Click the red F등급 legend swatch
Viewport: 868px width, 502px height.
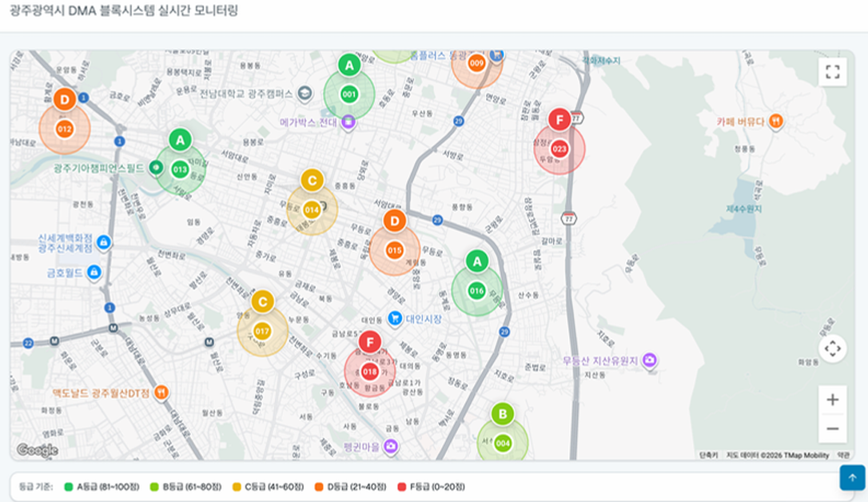pos(402,487)
